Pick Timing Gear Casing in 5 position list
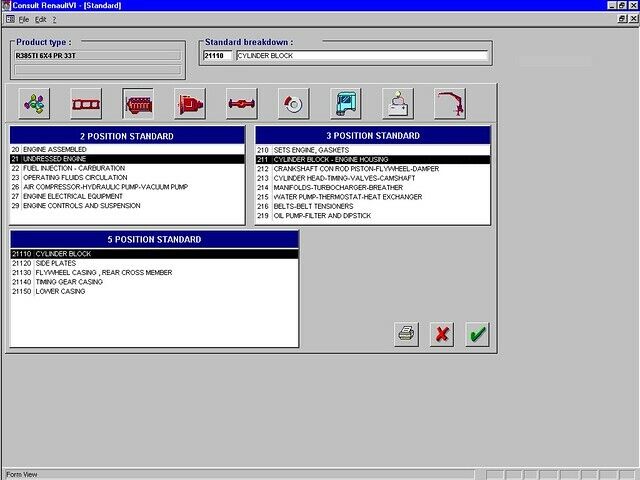The width and height of the screenshot is (640, 480). [x=69, y=282]
